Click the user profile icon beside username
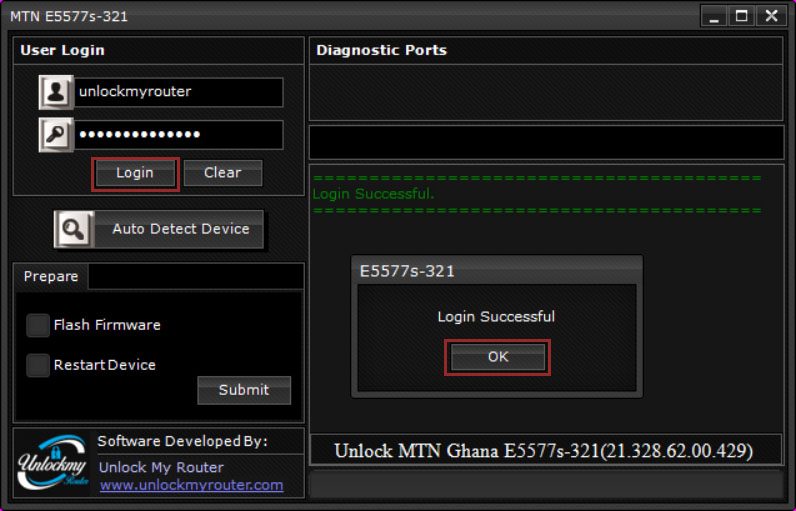 pos(56,92)
